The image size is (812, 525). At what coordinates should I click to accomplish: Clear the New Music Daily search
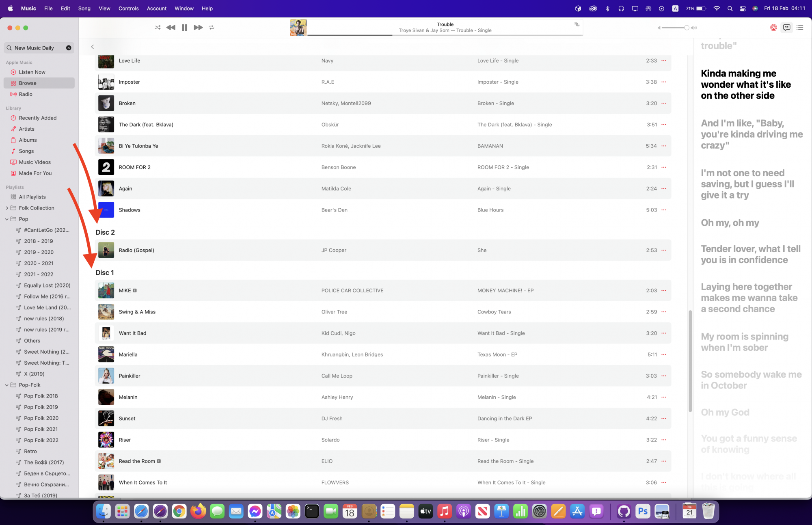click(69, 48)
